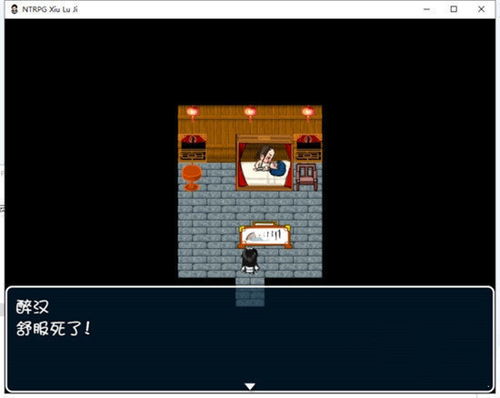
Task: Click the right red cabinet
Action: pyautogui.click(x=308, y=148)
